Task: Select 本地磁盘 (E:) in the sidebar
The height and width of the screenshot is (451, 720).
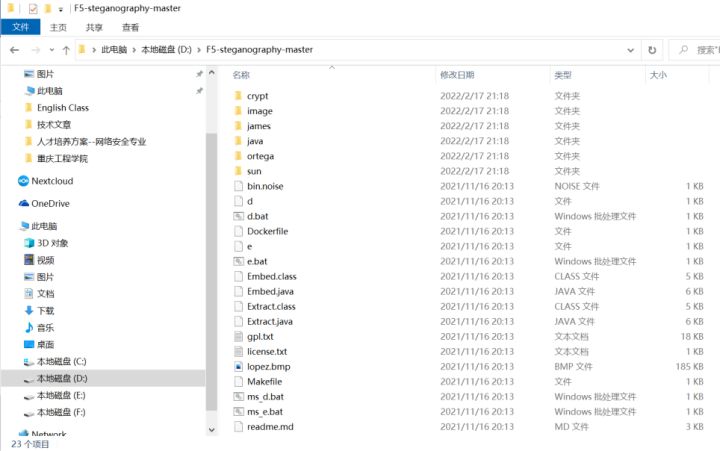Action: click(x=61, y=395)
